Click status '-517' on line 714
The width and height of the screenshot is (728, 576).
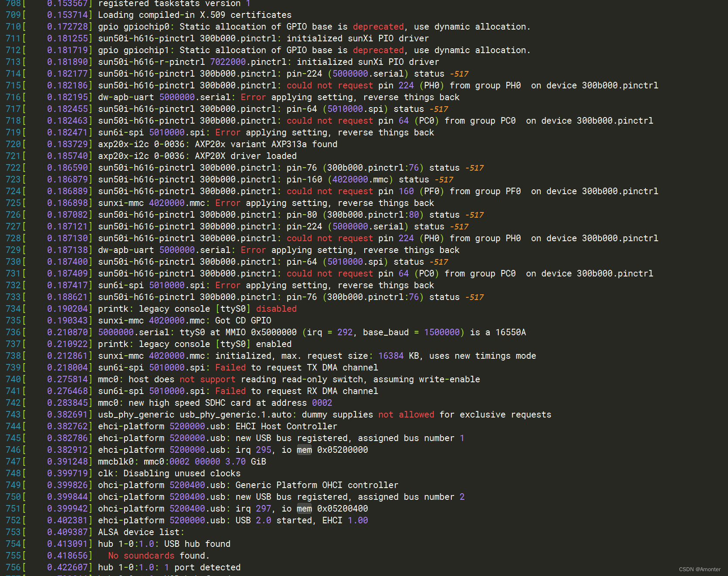(459, 74)
